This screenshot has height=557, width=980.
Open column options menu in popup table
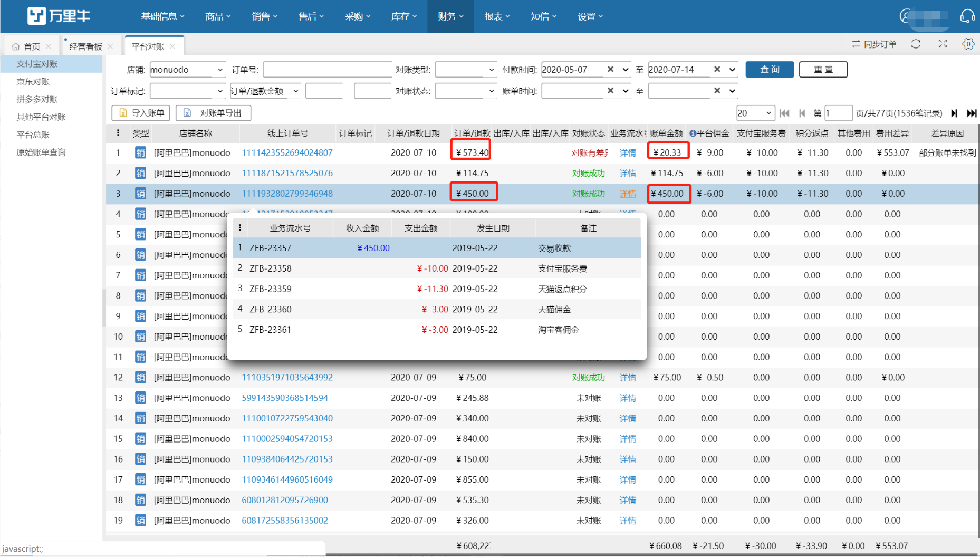pos(240,228)
